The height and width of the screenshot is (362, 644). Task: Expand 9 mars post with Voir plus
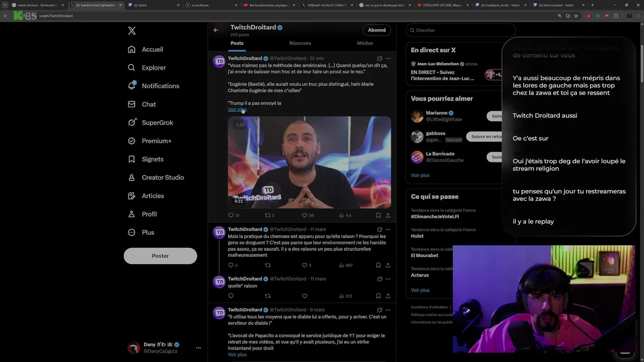[x=237, y=354]
